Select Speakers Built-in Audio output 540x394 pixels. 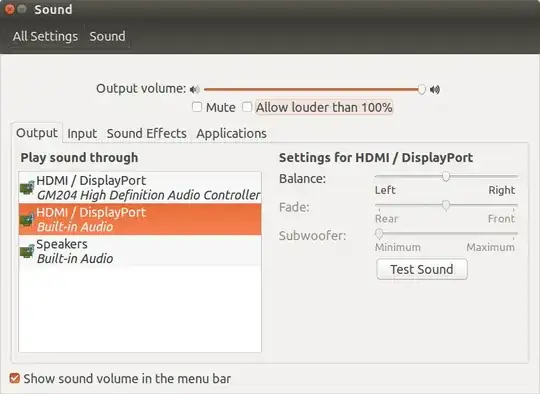pos(140,251)
